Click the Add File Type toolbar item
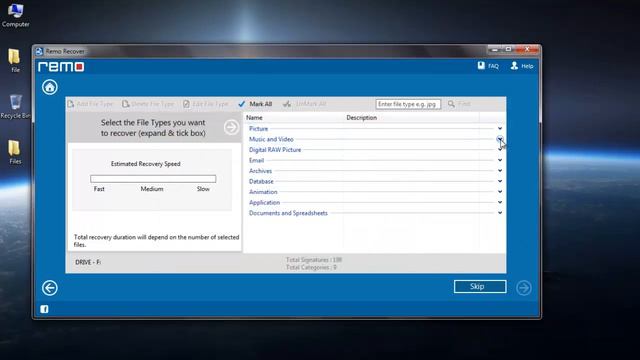The height and width of the screenshot is (360, 640). (x=90, y=104)
